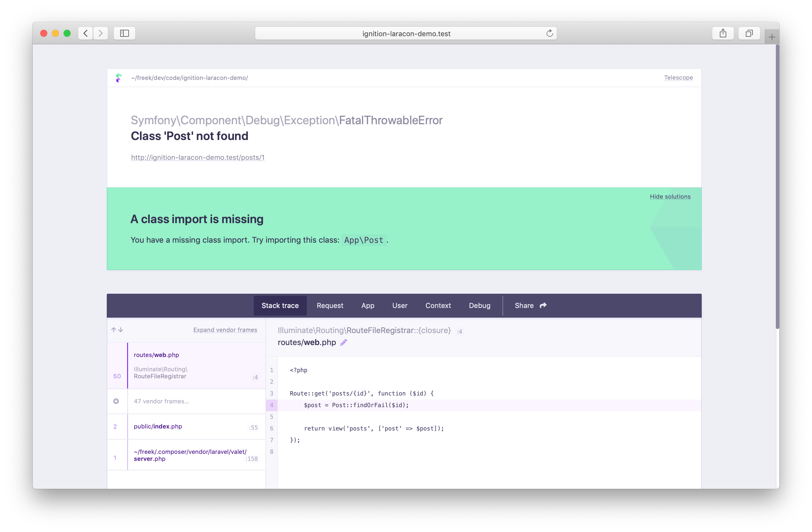812x532 pixels.
Task: Open the posts/1 URL link
Action: pos(197,157)
